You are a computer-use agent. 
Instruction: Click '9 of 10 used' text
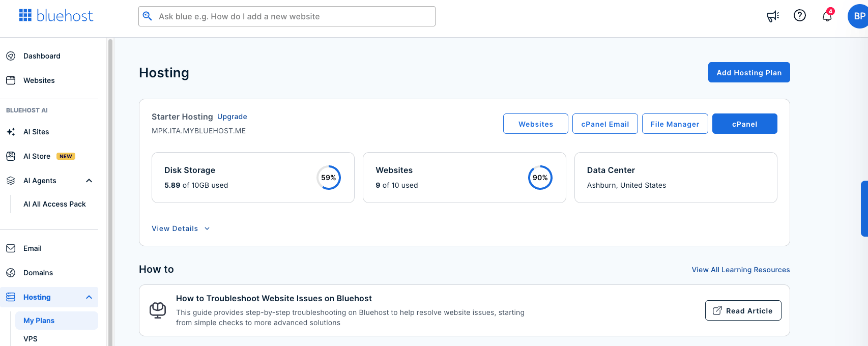point(397,185)
